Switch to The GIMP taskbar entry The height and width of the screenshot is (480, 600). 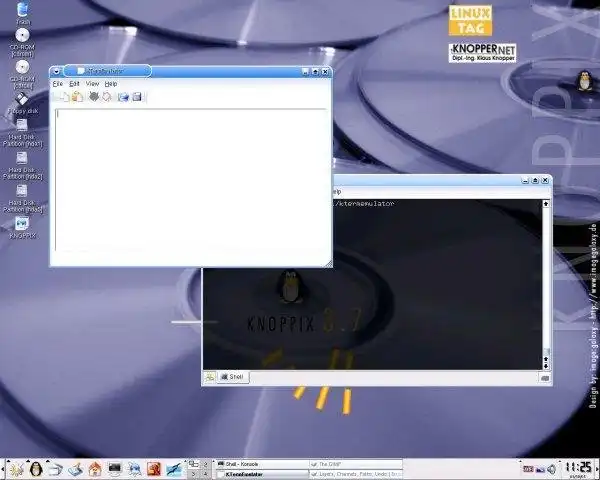click(356, 464)
